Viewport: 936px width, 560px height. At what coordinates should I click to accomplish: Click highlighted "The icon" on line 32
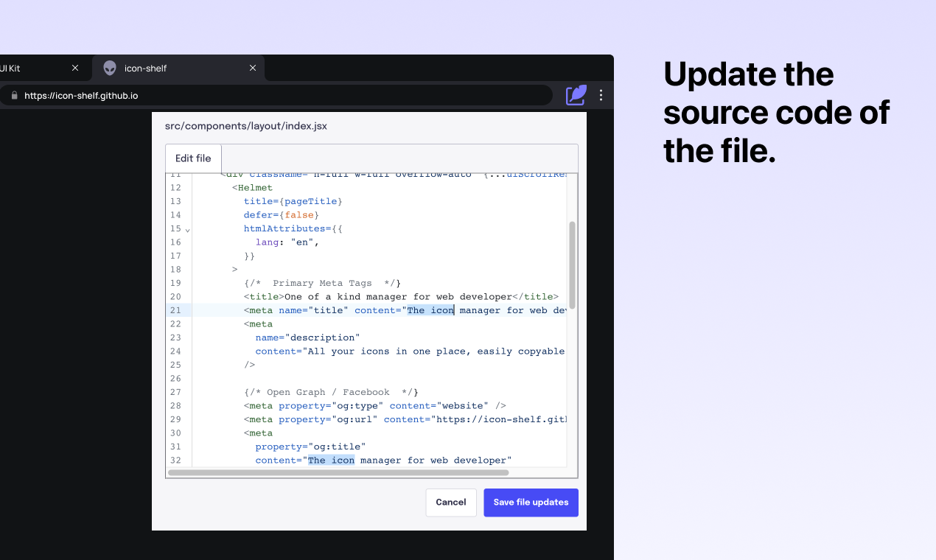click(x=332, y=461)
